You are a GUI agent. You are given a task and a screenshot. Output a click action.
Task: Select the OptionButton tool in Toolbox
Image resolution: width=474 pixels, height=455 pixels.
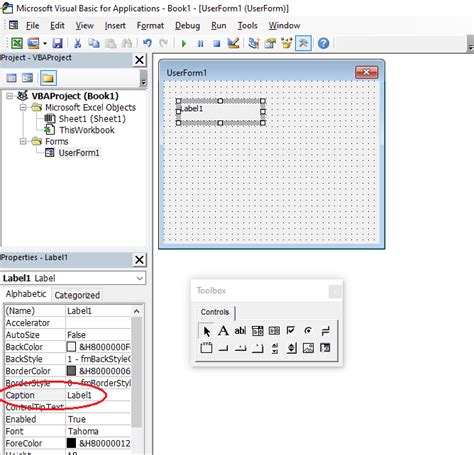(x=308, y=331)
